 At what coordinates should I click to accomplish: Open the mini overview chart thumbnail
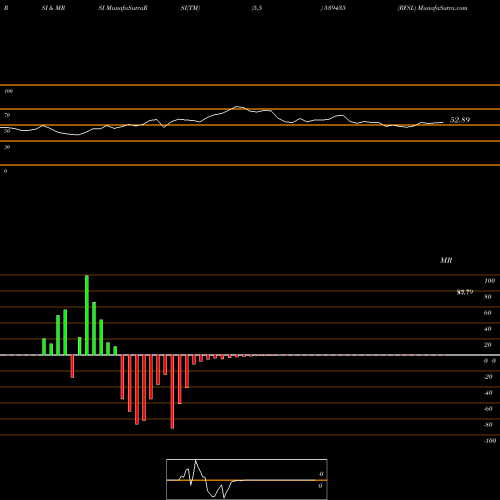pos(247,479)
